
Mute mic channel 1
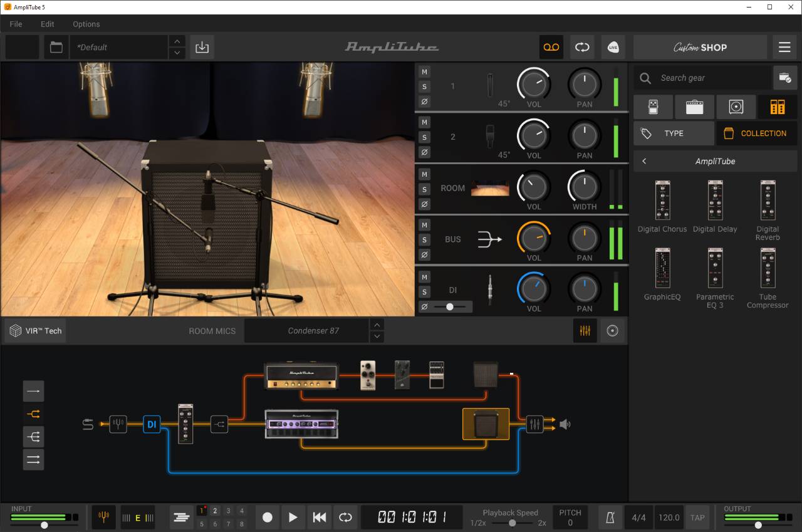(424, 71)
